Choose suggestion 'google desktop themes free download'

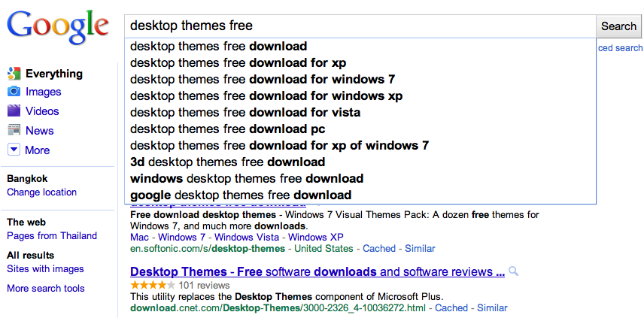(360, 195)
